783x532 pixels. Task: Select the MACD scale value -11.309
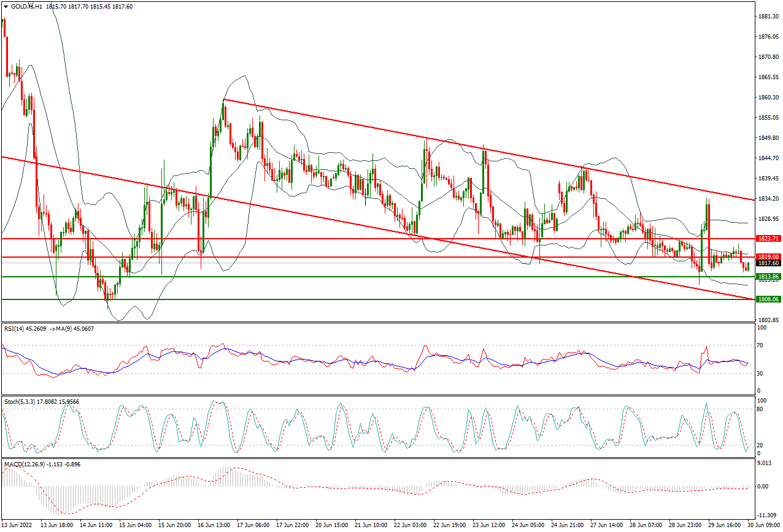tap(767, 515)
